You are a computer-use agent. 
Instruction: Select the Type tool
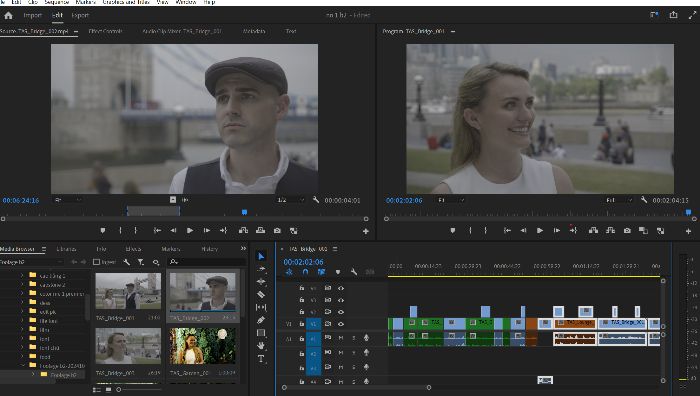click(262, 358)
